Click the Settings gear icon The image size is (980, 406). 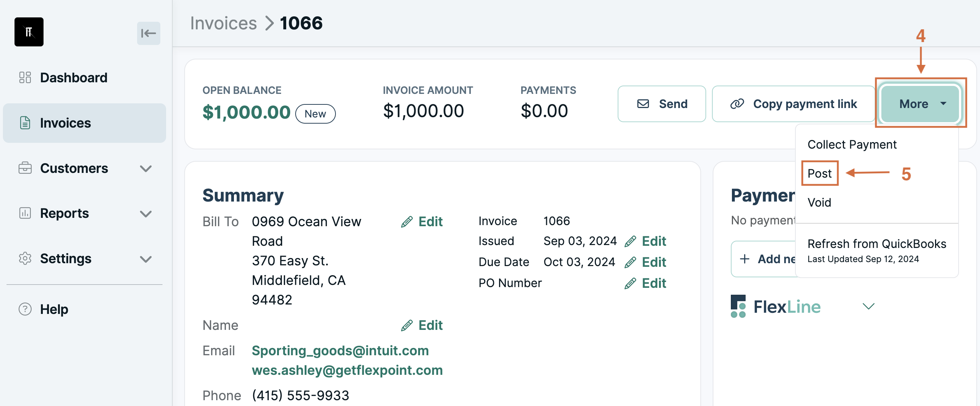point(25,258)
